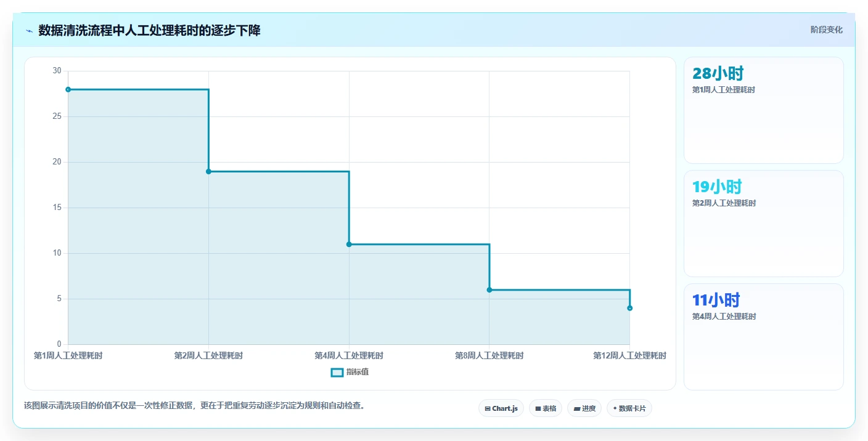The height and width of the screenshot is (441, 868).
Task: Click the 数据卡片 tag chip
Action: [x=629, y=408]
